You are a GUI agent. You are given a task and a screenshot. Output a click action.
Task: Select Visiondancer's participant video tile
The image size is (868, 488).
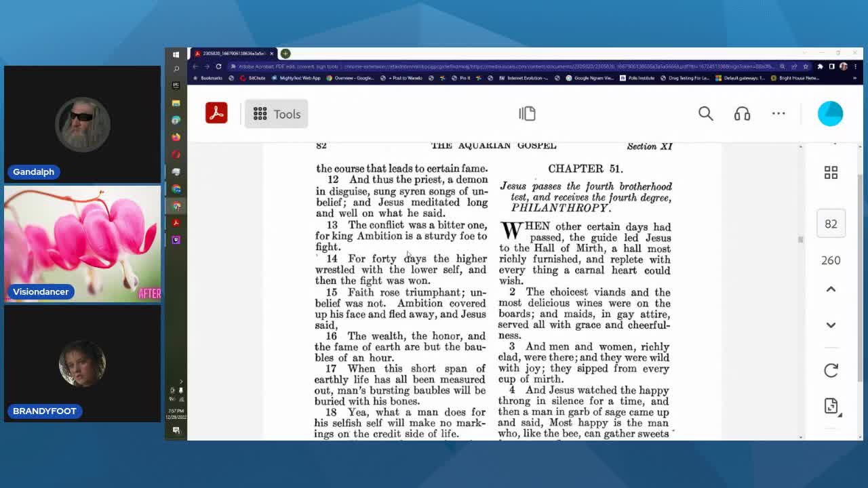(x=82, y=243)
